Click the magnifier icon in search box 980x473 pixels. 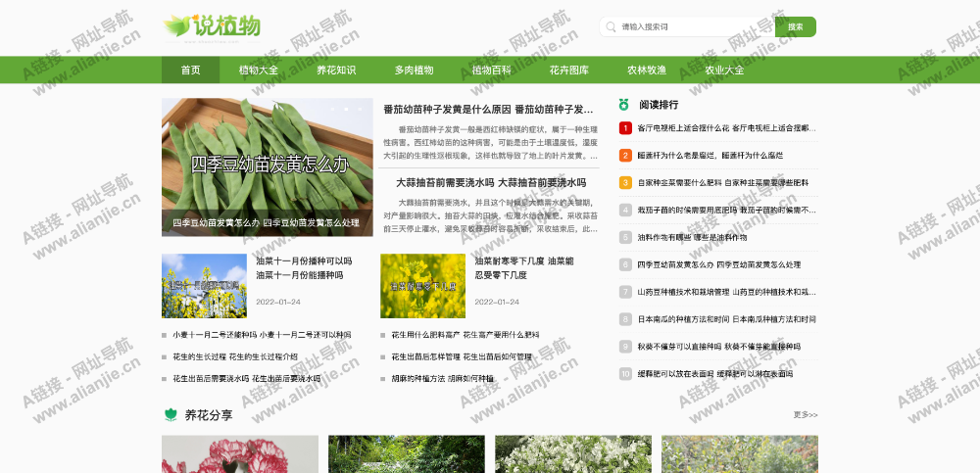point(612,27)
